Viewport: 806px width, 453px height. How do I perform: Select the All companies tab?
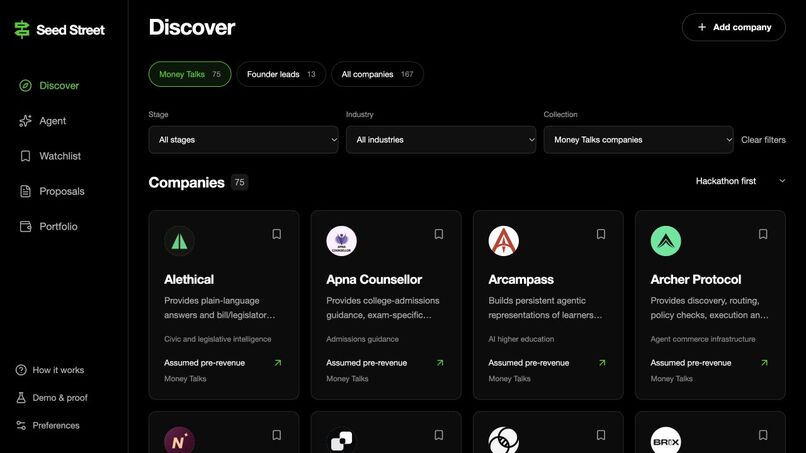377,74
